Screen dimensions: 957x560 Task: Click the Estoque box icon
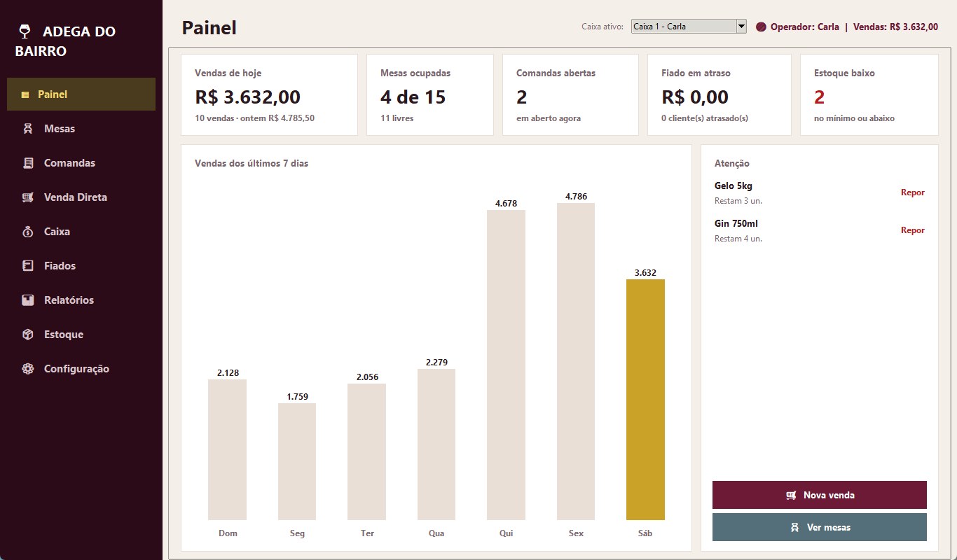tap(28, 335)
